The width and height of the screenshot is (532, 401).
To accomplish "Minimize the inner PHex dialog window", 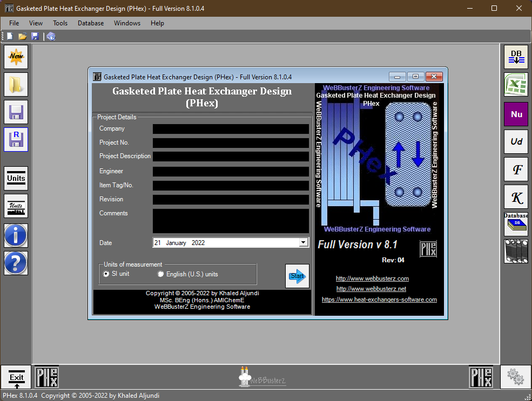I will tap(398, 77).
